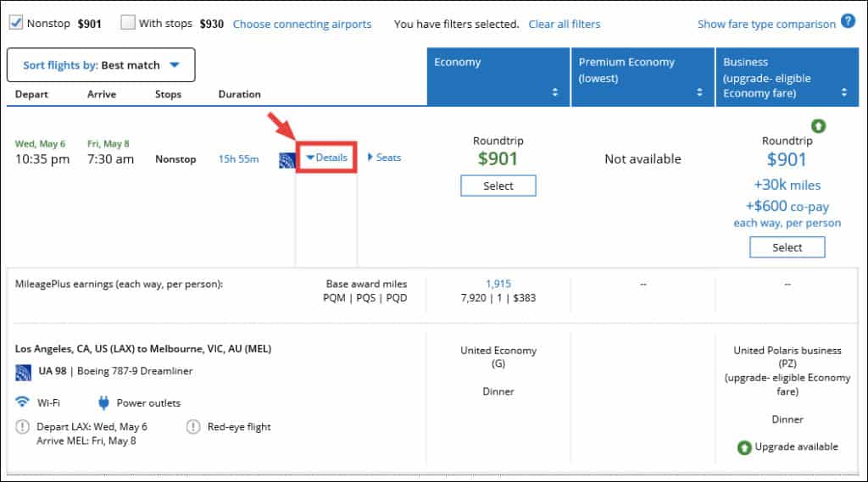Click the Fri, May 8 arrival date
This screenshot has width=868, height=482.
108,144
